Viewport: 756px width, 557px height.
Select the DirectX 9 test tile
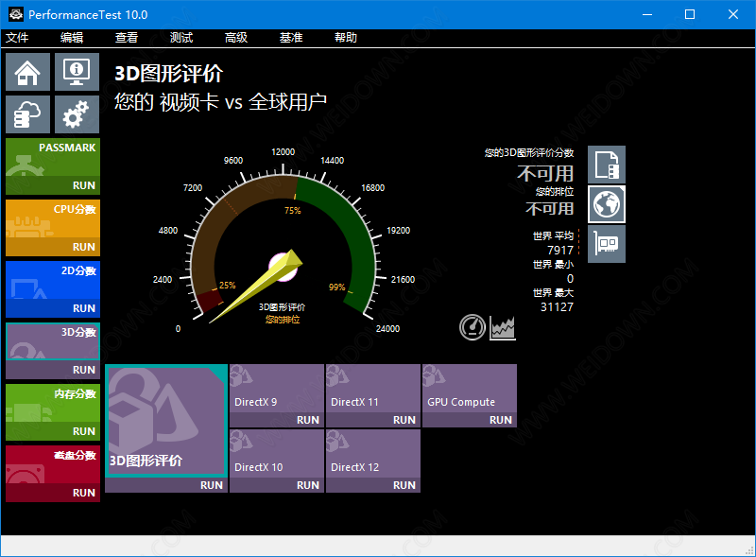(x=277, y=389)
